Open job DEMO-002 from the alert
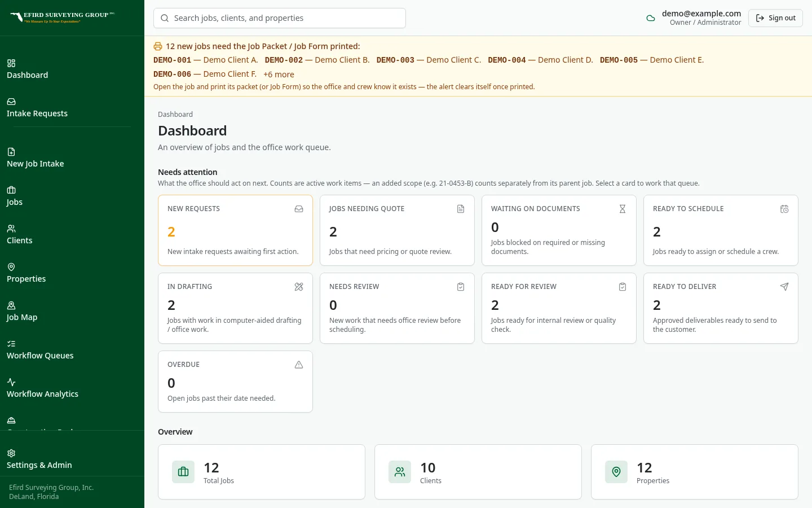 pos(317,60)
